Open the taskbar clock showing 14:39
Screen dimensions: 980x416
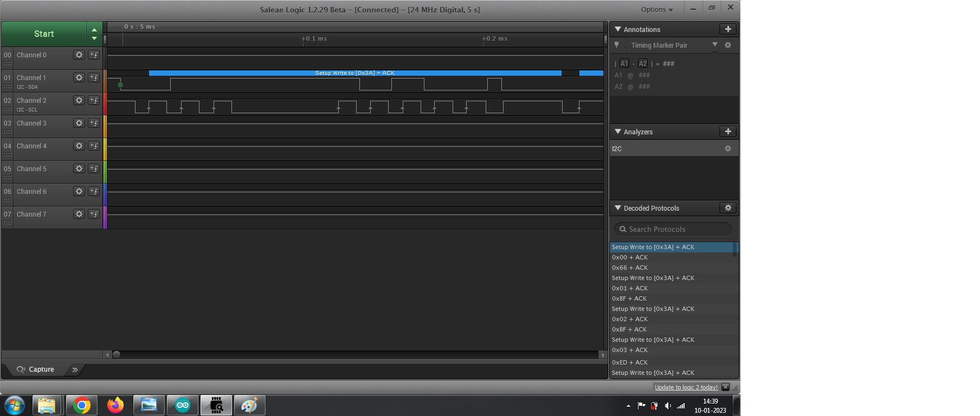pyautogui.click(x=710, y=406)
